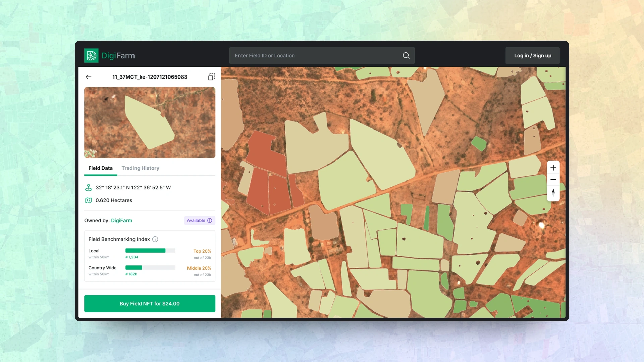Focus the Field ID or Location search box
The image size is (644, 362).
[x=322, y=56]
